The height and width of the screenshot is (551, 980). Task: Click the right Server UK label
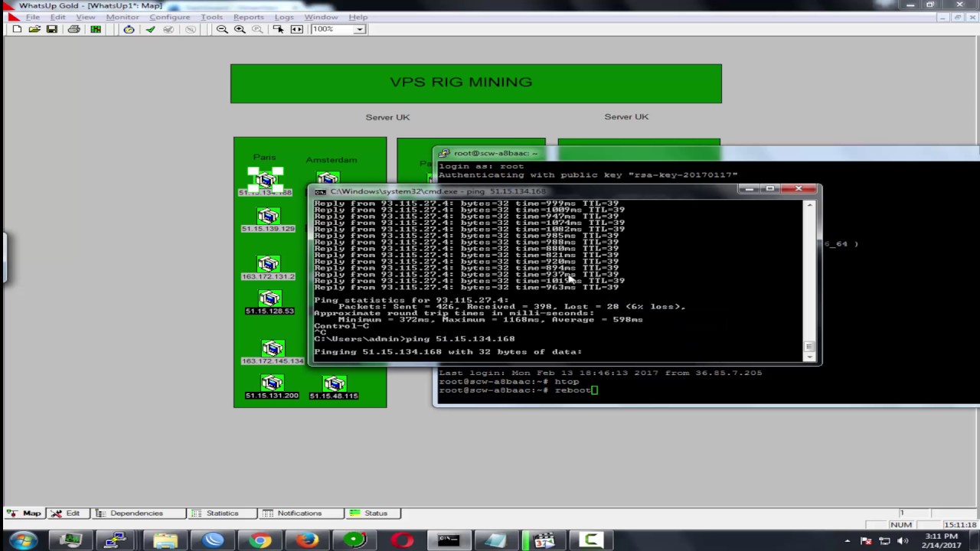pyautogui.click(x=626, y=116)
